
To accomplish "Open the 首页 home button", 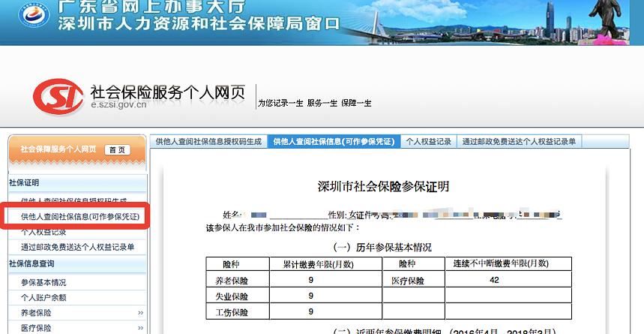I will 117,149.
